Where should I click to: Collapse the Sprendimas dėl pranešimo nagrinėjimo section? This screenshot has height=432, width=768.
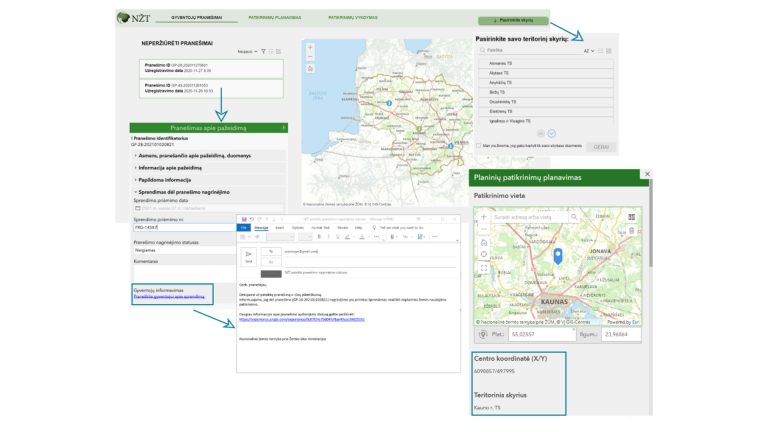point(183,191)
